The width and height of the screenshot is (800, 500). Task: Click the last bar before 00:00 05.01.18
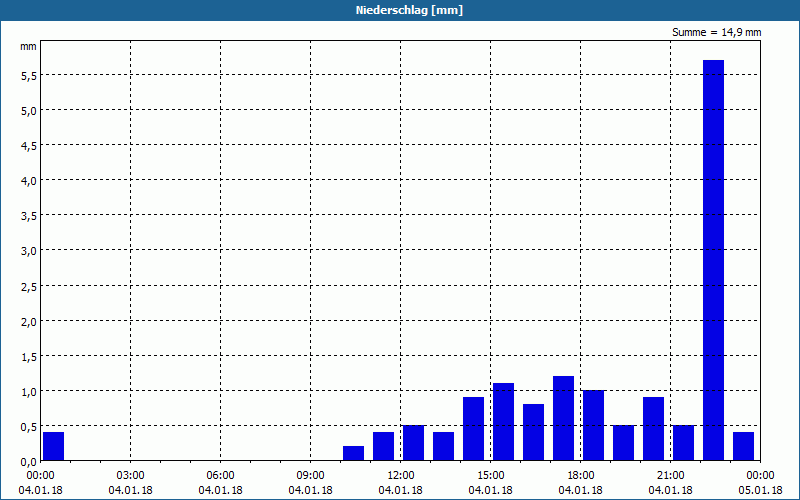(743, 446)
